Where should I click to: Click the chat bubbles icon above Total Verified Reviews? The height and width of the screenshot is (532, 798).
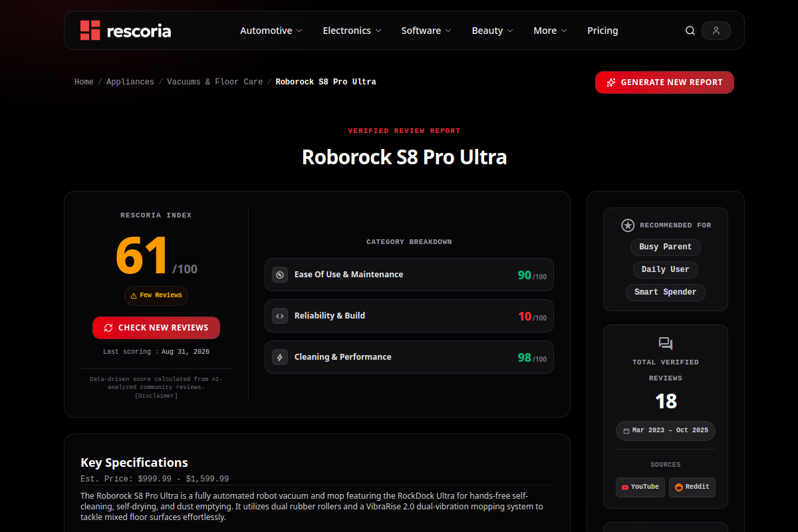[x=666, y=344]
